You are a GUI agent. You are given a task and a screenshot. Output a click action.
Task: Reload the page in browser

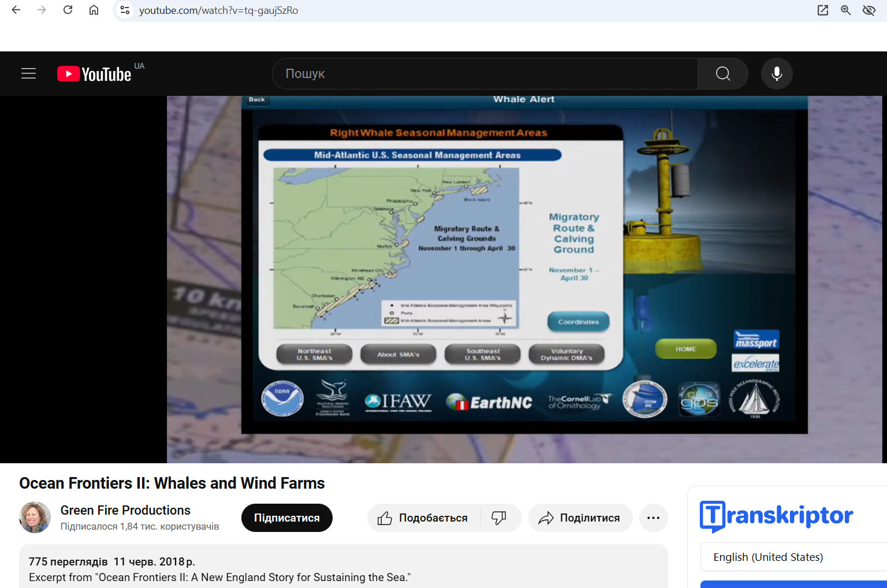click(68, 10)
